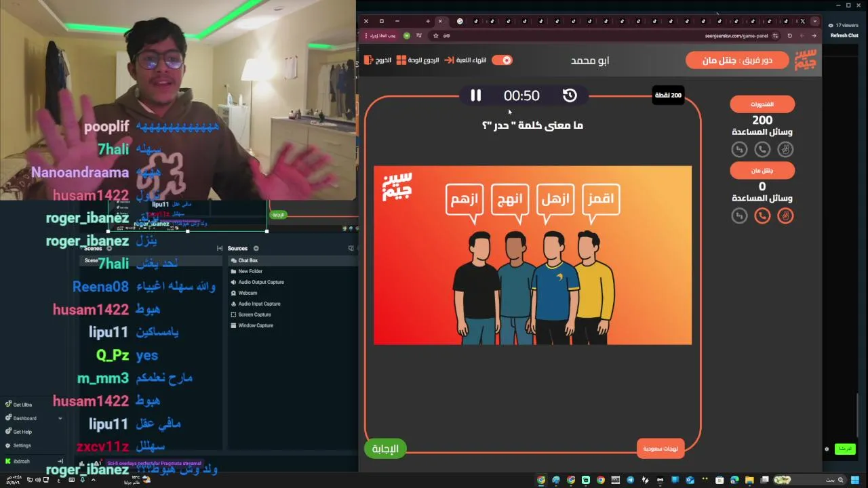Bookmark this page with star icon
868x488 pixels.
[x=435, y=36]
